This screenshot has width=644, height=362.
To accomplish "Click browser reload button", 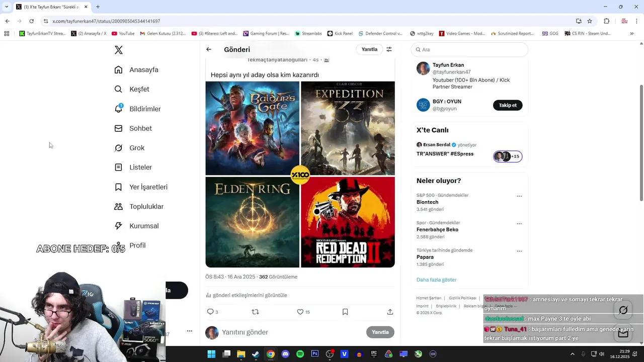I will [31, 21].
